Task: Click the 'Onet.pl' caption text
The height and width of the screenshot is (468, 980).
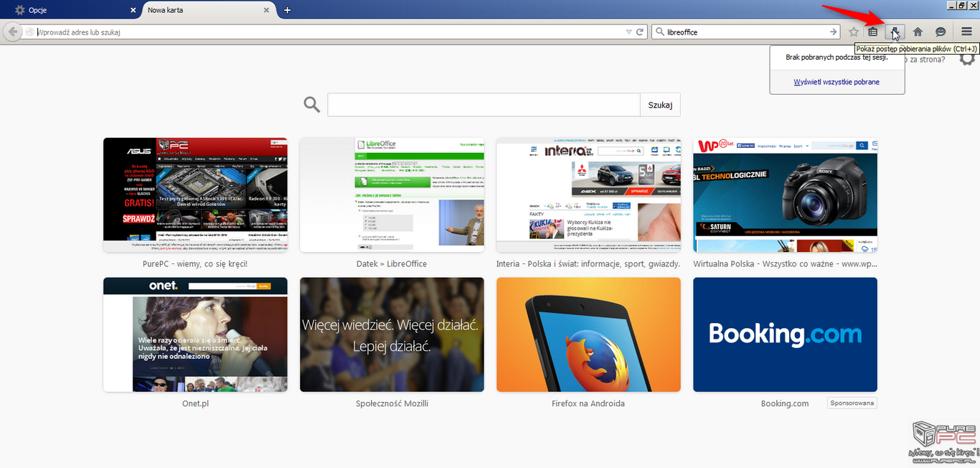Action: click(x=195, y=403)
